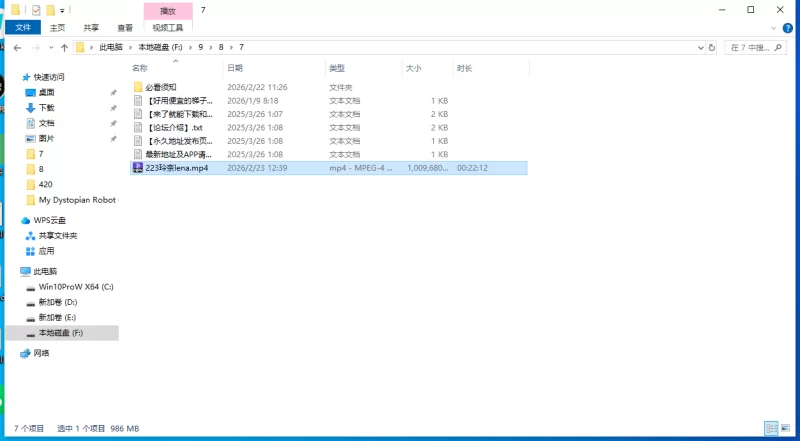Viewport: 800px width, 441px height.
Task: Click the 应用 grid icon in sidebar
Action: pos(30,251)
